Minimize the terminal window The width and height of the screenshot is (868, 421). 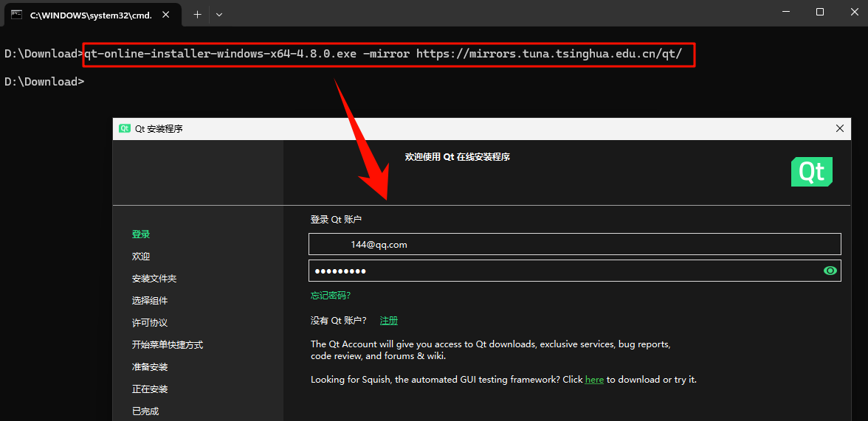pyautogui.click(x=787, y=13)
